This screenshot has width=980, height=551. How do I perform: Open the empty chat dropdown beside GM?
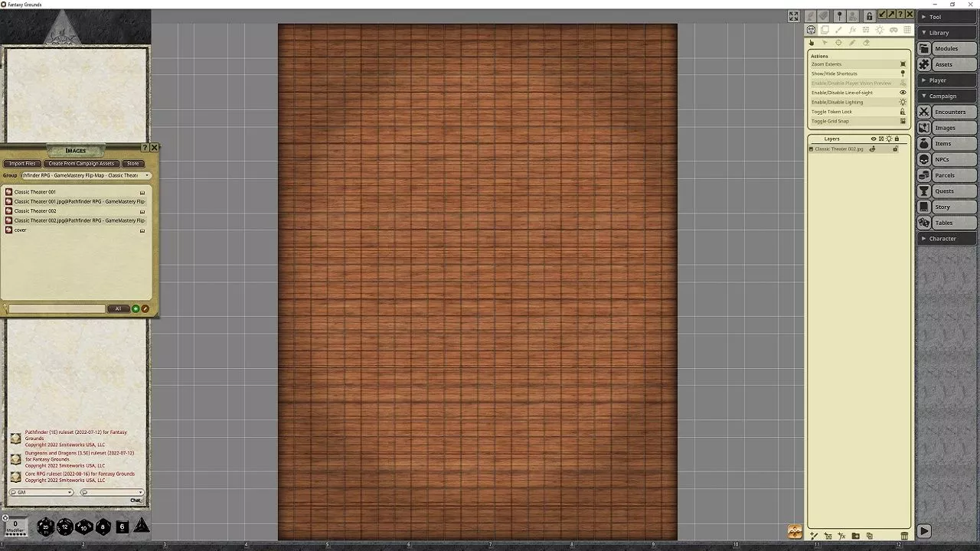(x=112, y=492)
